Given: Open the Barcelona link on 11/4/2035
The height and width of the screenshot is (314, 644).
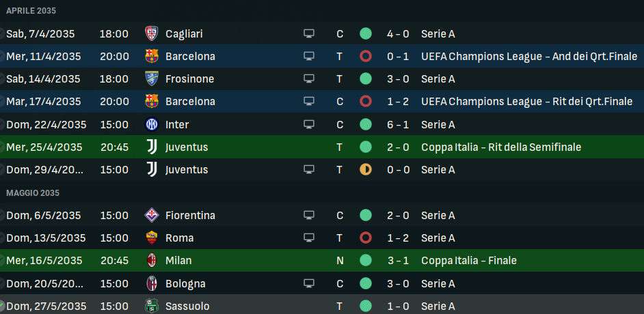Looking at the screenshot, I should point(190,56).
